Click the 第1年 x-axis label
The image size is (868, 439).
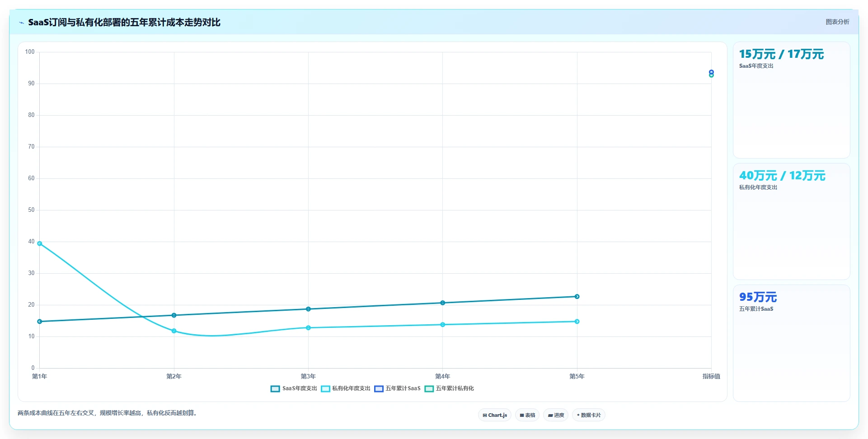(x=40, y=376)
